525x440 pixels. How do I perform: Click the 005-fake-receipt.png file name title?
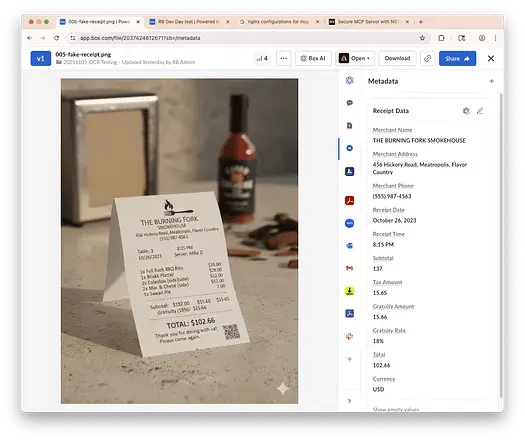click(x=83, y=54)
